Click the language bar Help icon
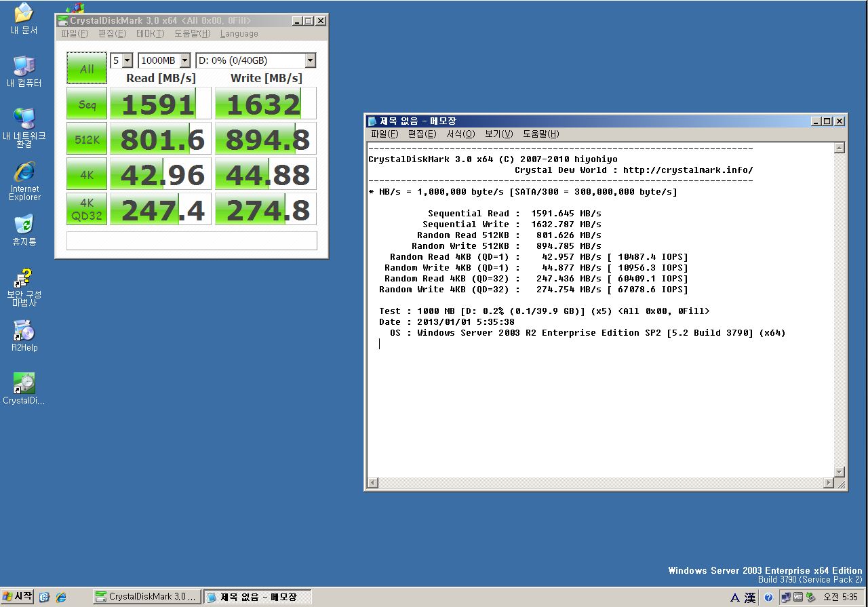The image size is (868, 607). tap(768, 598)
